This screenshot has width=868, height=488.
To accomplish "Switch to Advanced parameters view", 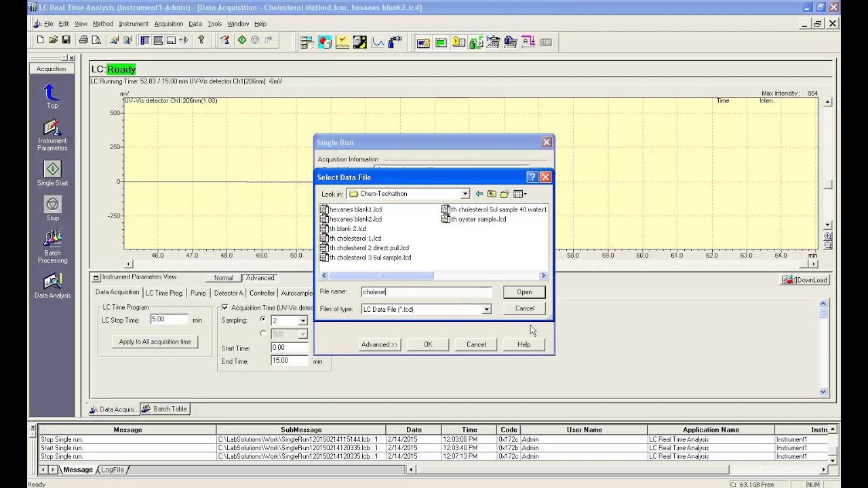I will coord(260,278).
